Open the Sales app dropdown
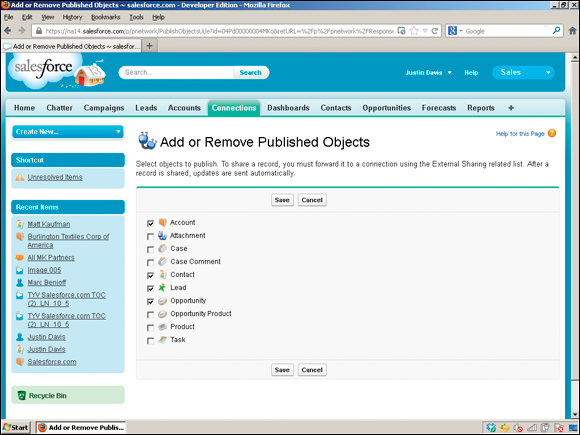This screenshot has width=580, height=435. click(x=523, y=72)
